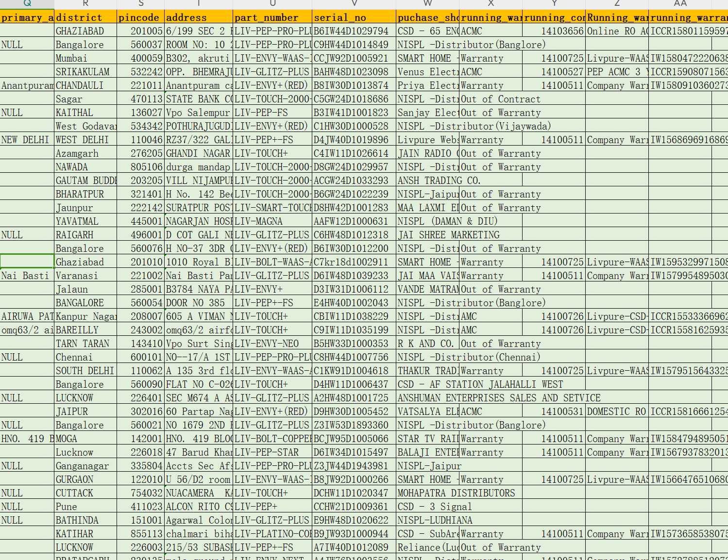Click the MOGA district cell
Viewport: 728px width, 560px height.
tap(85, 439)
